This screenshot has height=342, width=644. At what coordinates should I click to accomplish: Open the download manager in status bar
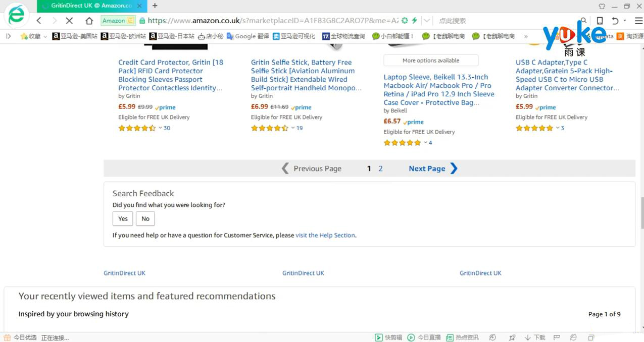(x=535, y=337)
